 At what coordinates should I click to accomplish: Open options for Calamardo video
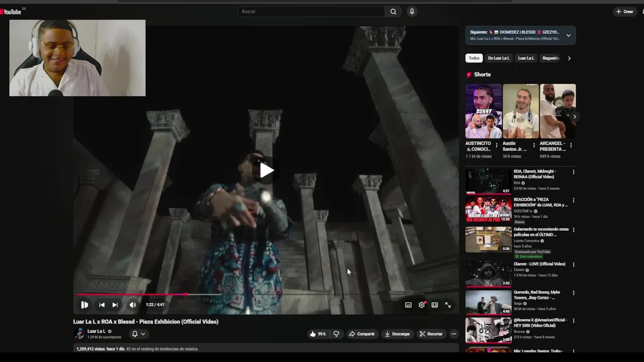tap(574, 230)
